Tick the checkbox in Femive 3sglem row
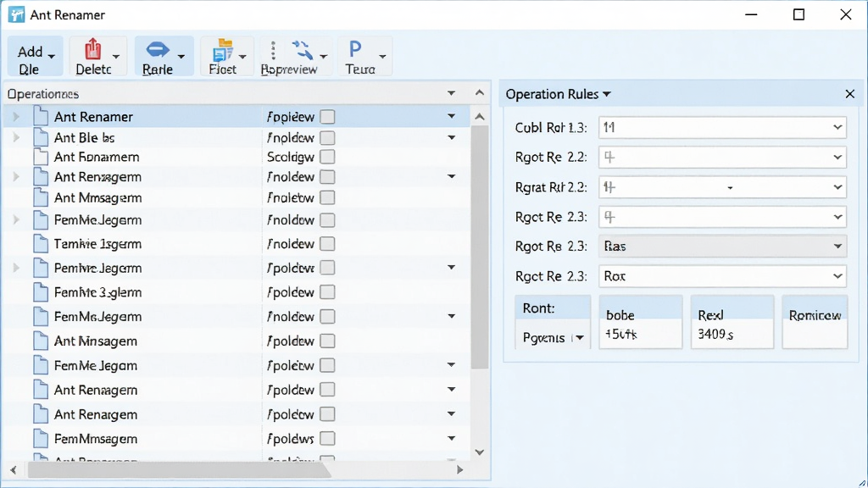 tap(327, 292)
